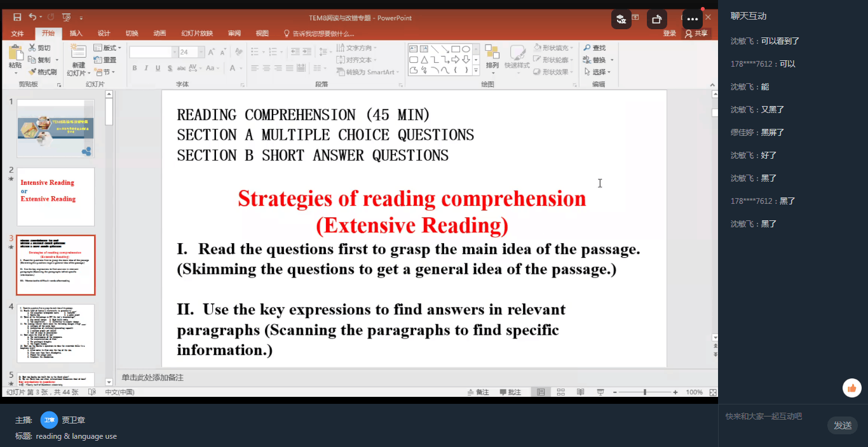Toggle 备注 notes pane
Viewport: 868px width, 447px height.
(477, 392)
